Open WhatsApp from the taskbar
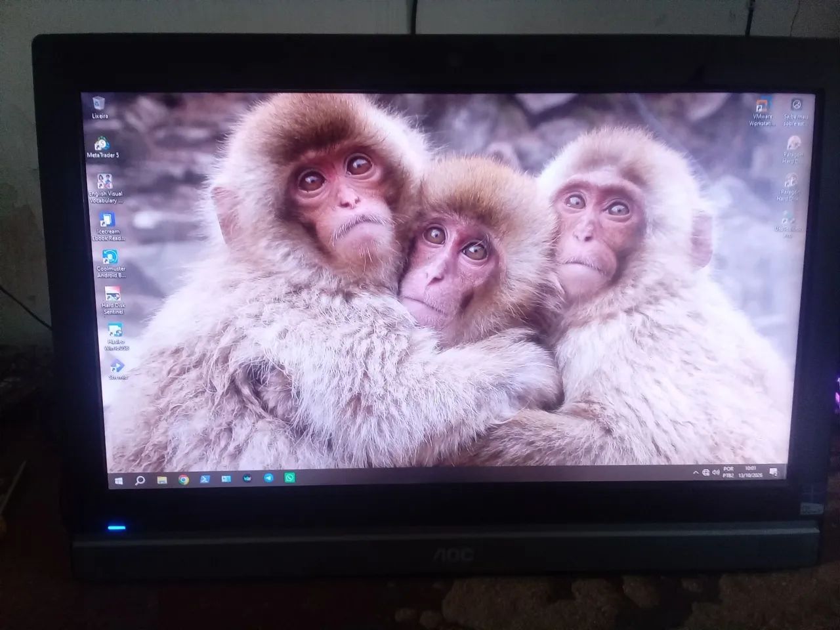This screenshot has width=840, height=630. pos(290,478)
